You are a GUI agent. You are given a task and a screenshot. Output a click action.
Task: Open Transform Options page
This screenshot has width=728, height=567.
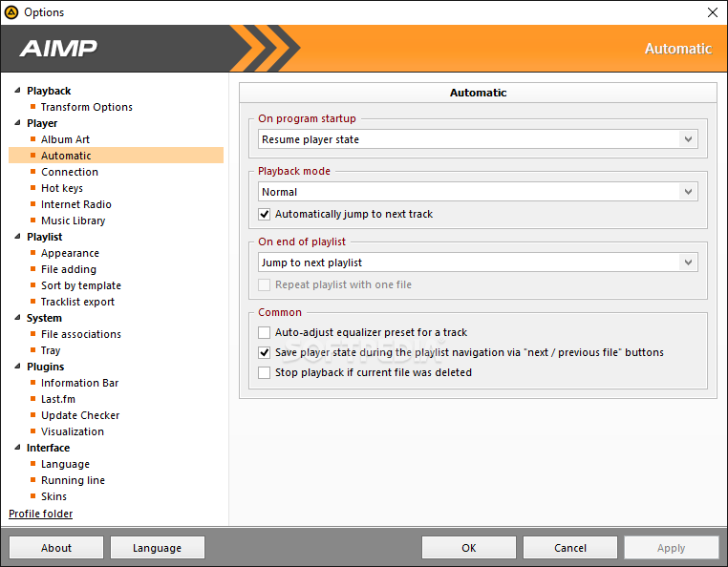(x=86, y=107)
